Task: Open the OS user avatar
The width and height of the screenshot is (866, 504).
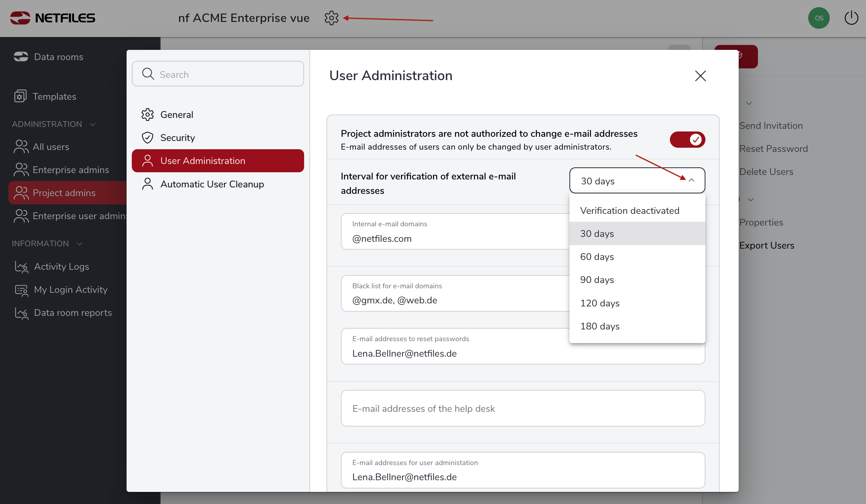Action: [818, 18]
